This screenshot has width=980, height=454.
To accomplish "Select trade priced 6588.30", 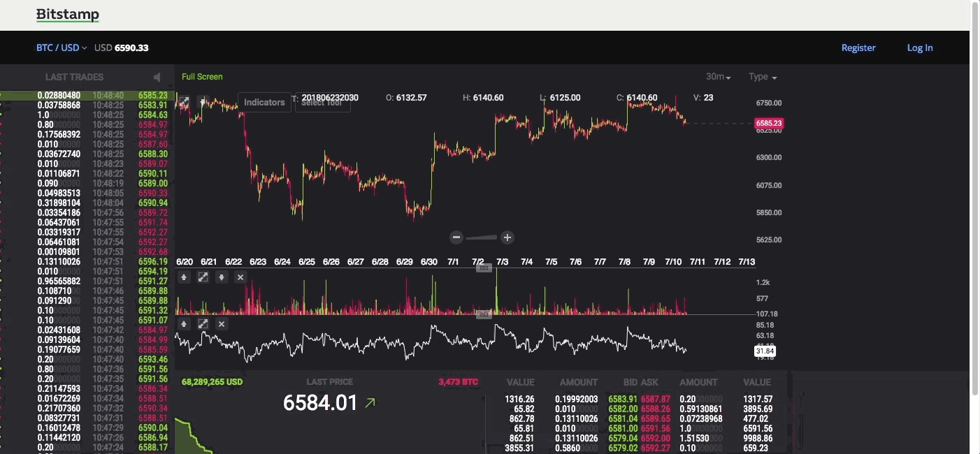I will [87, 154].
